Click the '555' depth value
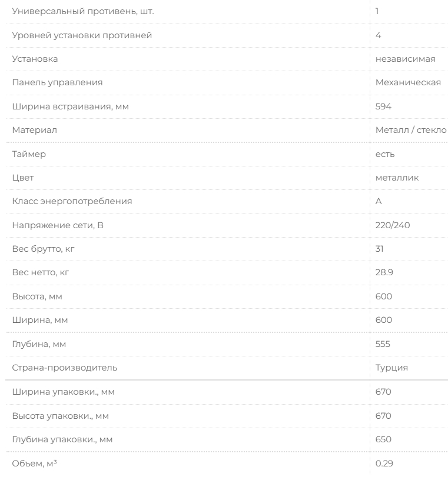Screen dimensions: 448x477 coord(383,344)
